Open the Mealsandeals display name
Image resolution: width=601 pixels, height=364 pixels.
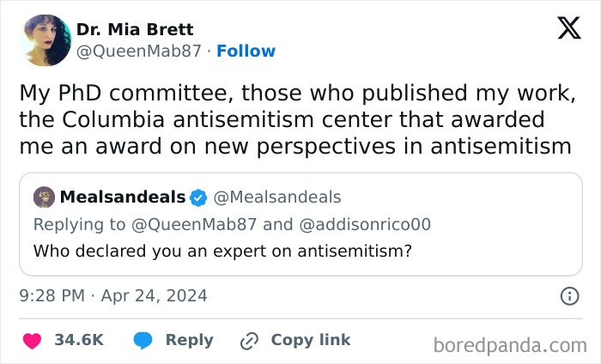(x=123, y=197)
